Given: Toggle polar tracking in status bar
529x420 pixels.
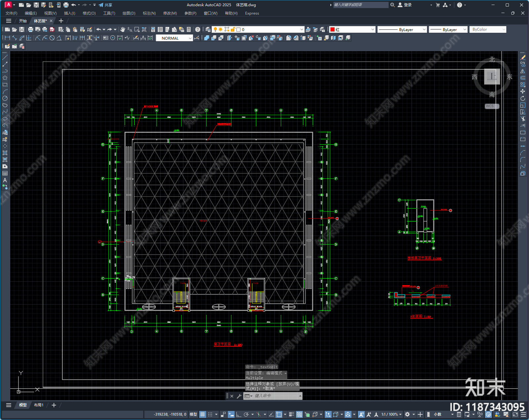Looking at the screenshot, I should pos(246,414).
